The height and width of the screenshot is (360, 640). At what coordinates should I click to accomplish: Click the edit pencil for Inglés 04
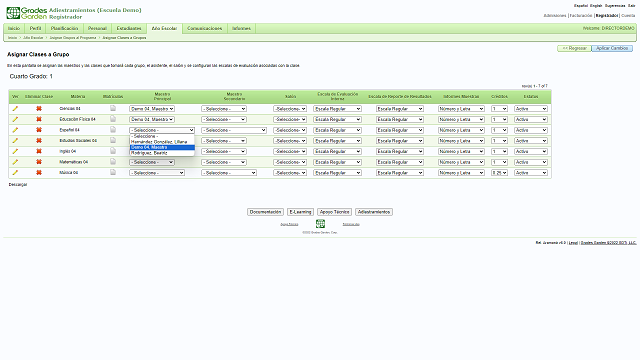15,151
